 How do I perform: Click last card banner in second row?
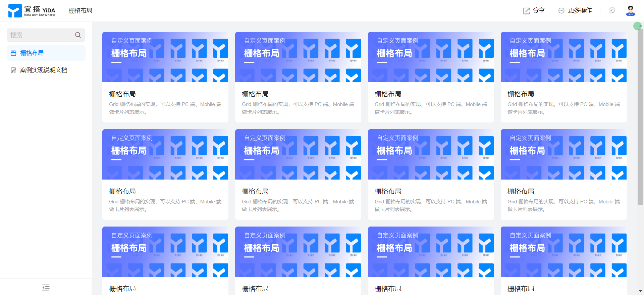[x=563, y=154]
